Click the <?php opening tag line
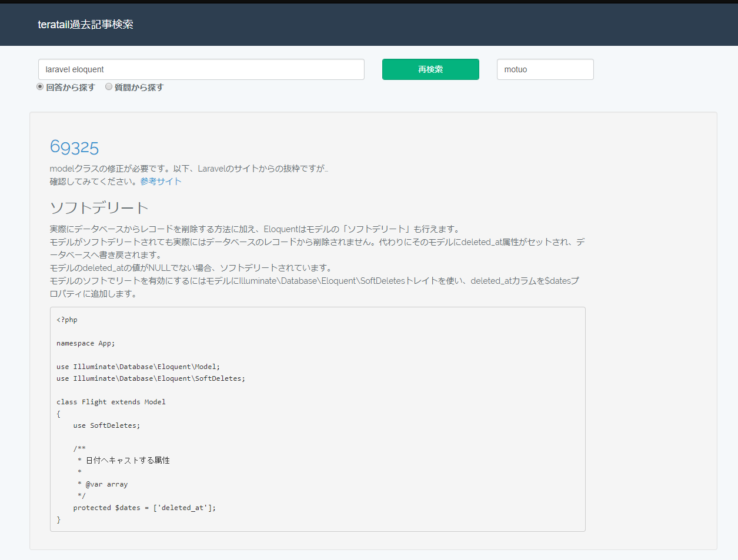 pos(67,320)
